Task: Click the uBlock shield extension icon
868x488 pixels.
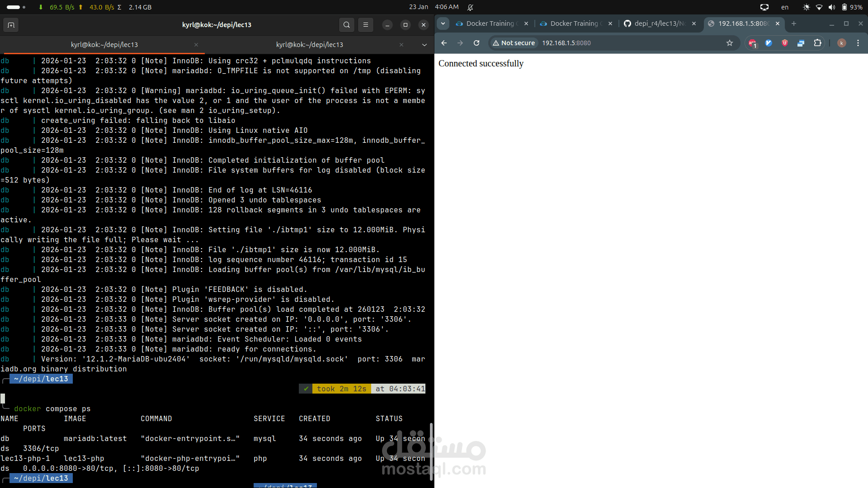Action: click(x=785, y=43)
